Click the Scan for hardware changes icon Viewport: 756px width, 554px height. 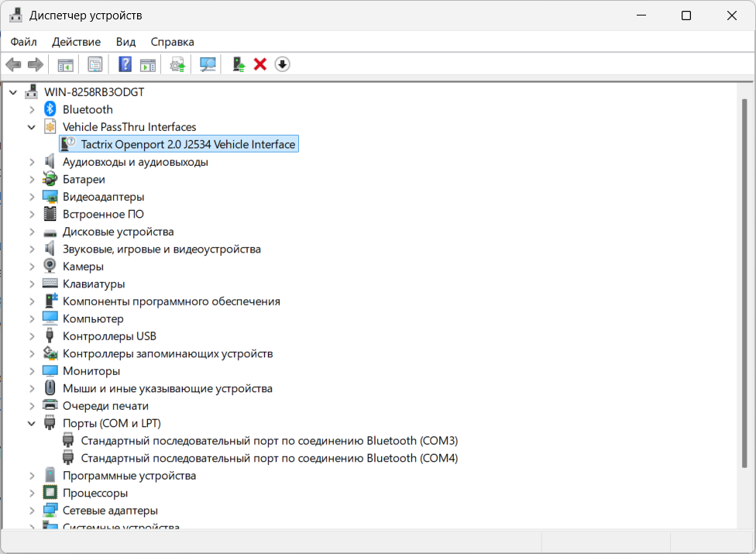(206, 64)
